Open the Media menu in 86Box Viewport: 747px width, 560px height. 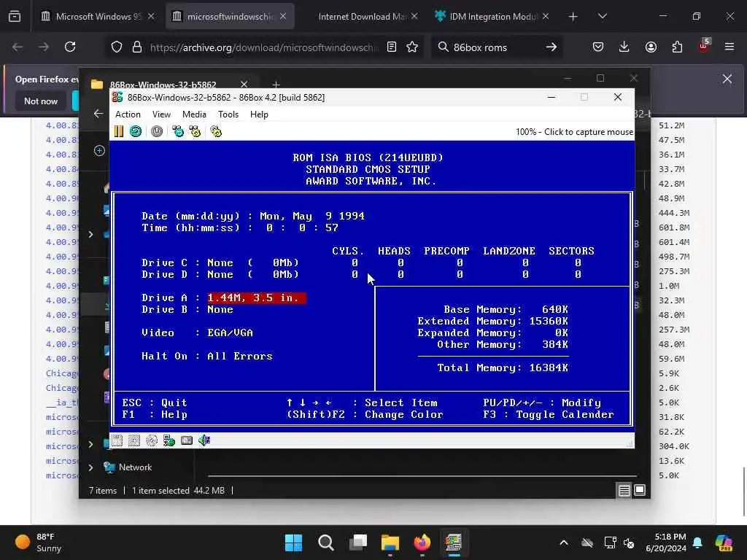pos(194,114)
